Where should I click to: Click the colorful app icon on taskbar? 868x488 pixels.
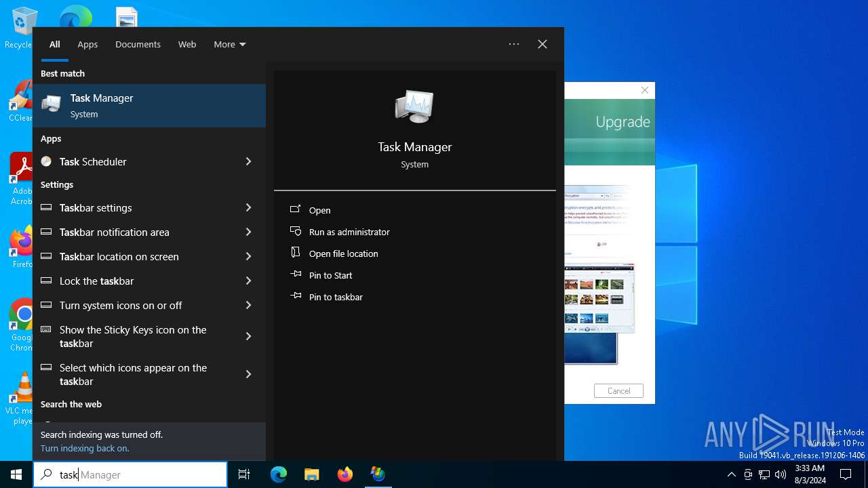(378, 474)
